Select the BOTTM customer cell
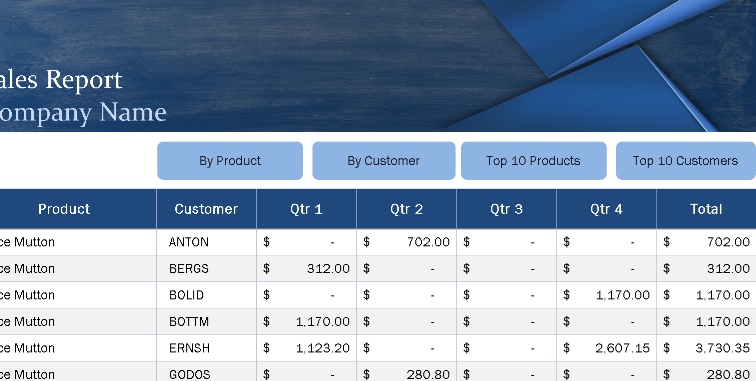 click(206, 322)
